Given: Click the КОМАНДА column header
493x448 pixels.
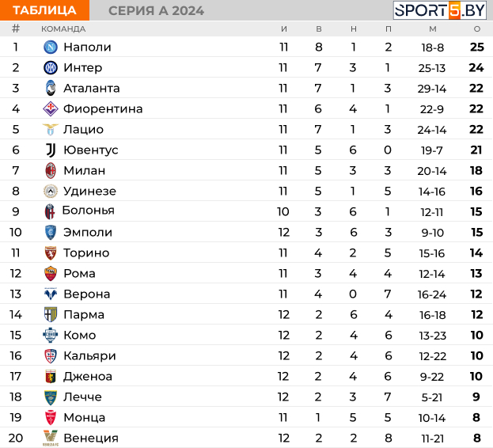Looking at the screenshot, I should coord(63,29).
